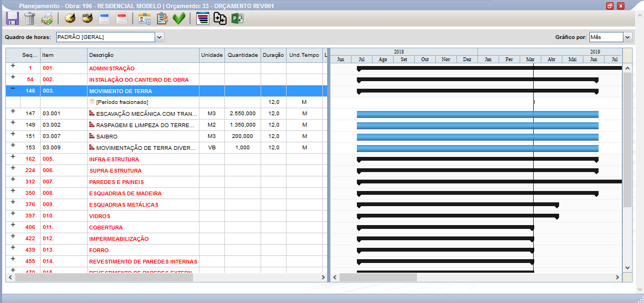Click the PADRÃO [GERAL] combo box field
The height and width of the screenshot is (303, 644).
click(105, 37)
